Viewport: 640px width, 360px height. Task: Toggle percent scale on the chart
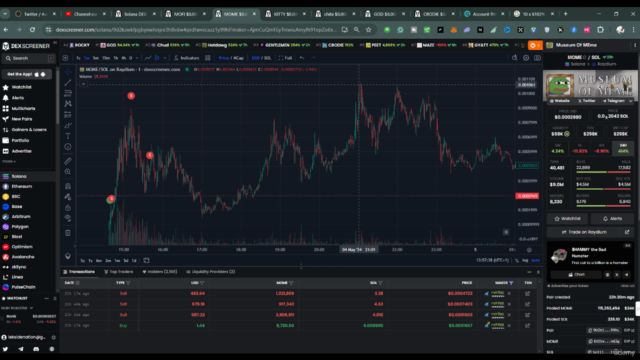tap(517, 260)
